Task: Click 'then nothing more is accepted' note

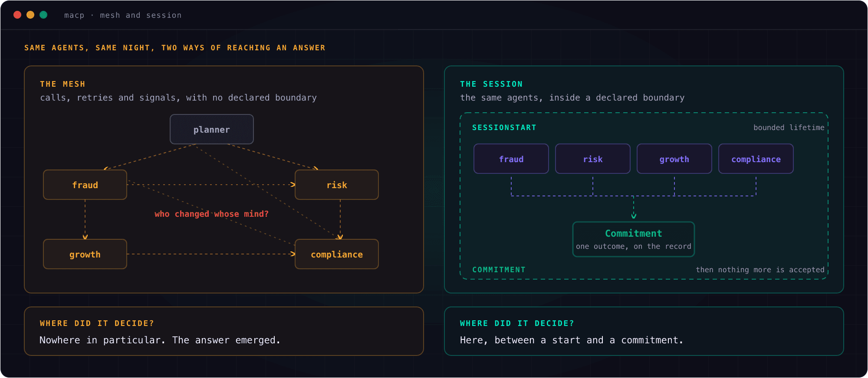Action: click(x=760, y=270)
